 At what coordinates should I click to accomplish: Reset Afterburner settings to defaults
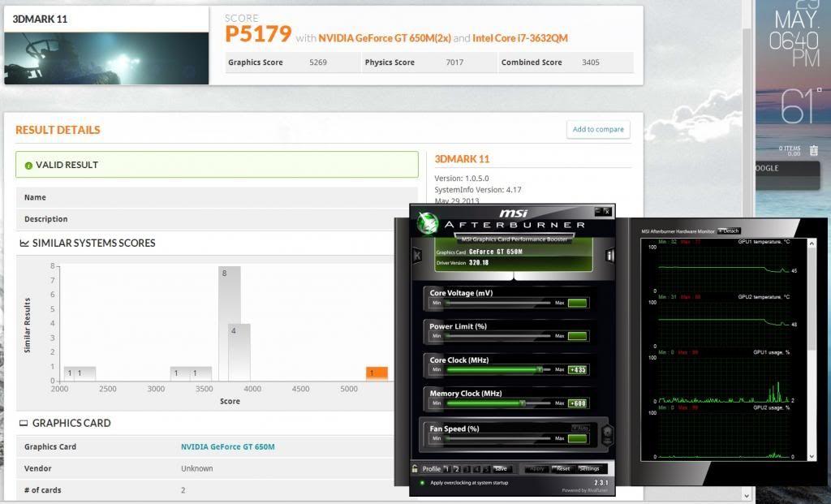click(x=563, y=469)
